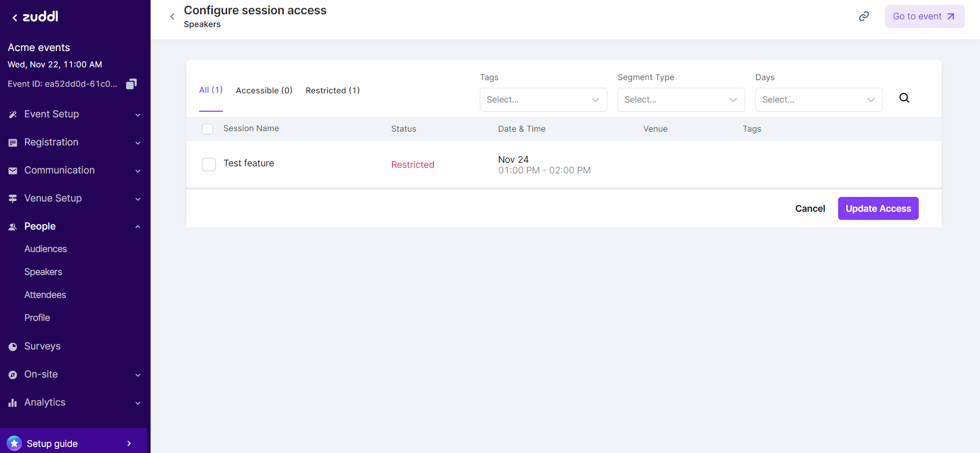
Task: Click the copy link icon
Action: tap(864, 16)
